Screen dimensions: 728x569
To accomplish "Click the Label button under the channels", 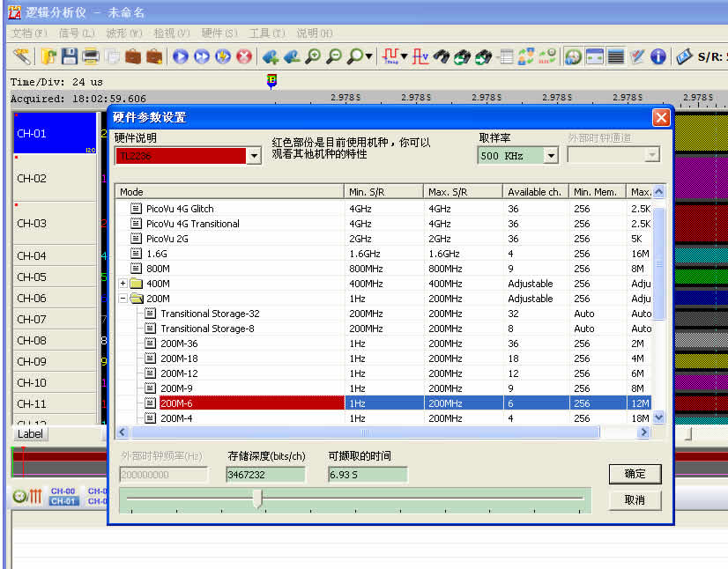I will pos(30,434).
